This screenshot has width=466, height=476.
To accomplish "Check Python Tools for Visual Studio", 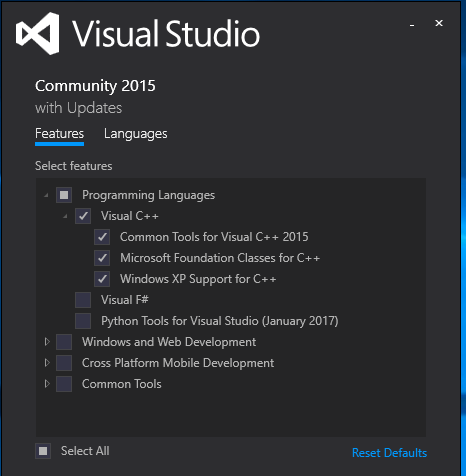I will (x=83, y=321).
